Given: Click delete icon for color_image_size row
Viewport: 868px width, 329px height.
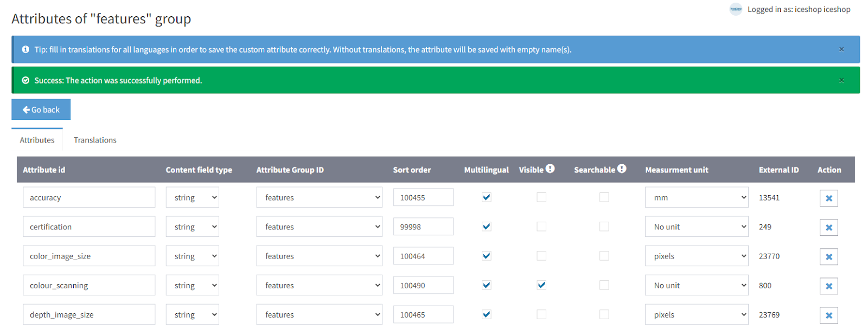Looking at the screenshot, I should [x=828, y=256].
